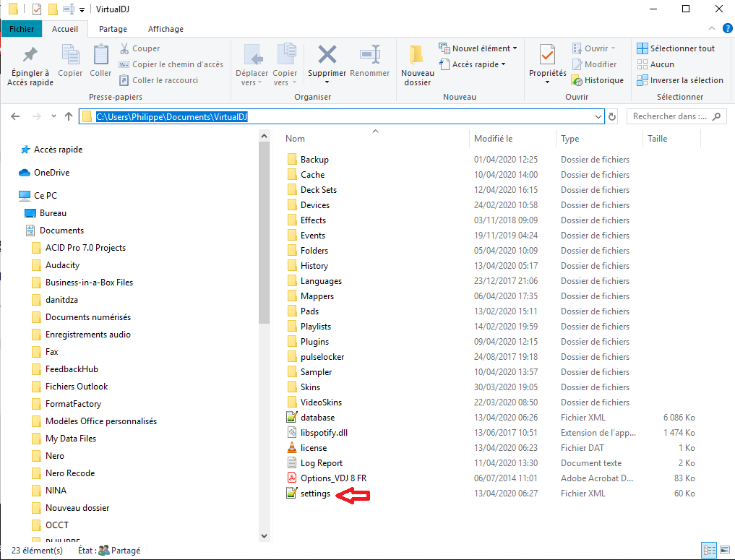The width and height of the screenshot is (735, 560).
Task: Click the up-arrow parent folder button
Action: coord(69,116)
